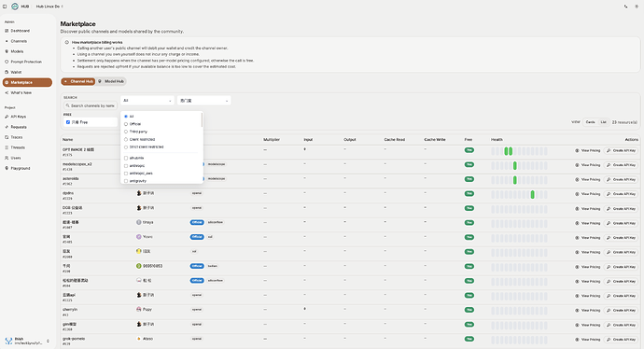Click the Wallet sidebar icon

(x=7, y=72)
